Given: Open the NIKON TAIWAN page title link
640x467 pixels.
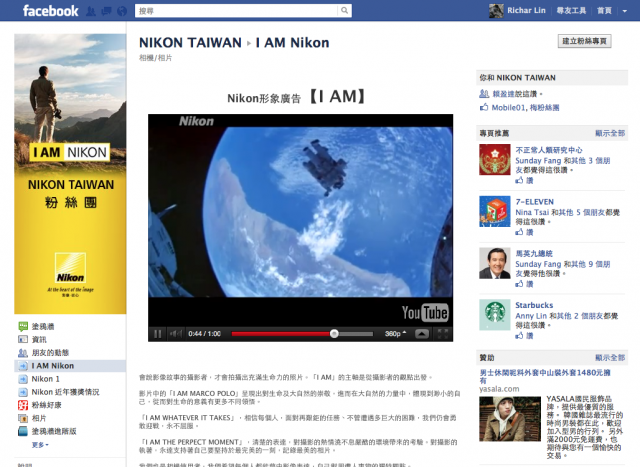Looking at the screenshot, I should [x=190, y=42].
